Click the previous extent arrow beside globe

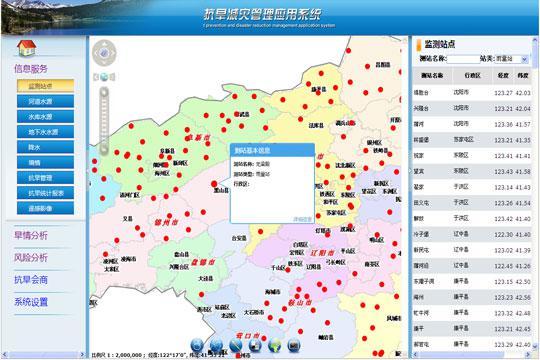tap(96, 77)
